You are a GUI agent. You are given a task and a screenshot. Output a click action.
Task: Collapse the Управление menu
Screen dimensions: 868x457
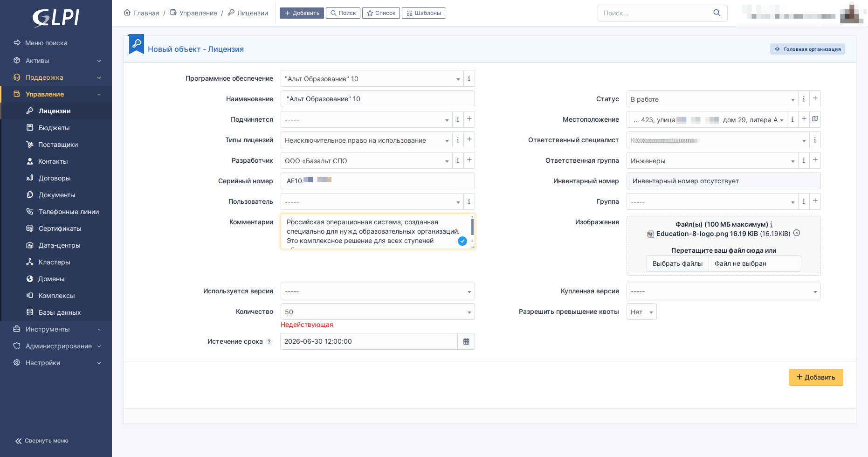pyautogui.click(x=56, y=94)
